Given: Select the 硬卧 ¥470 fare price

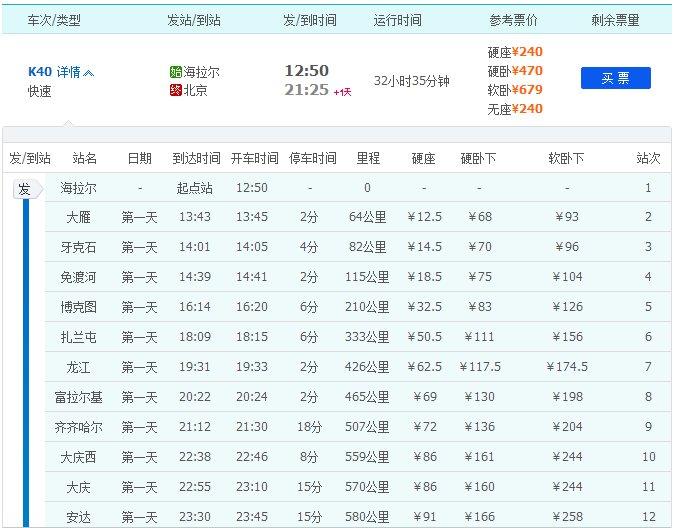Looking at the screenshot, I should tap(528, 71).
